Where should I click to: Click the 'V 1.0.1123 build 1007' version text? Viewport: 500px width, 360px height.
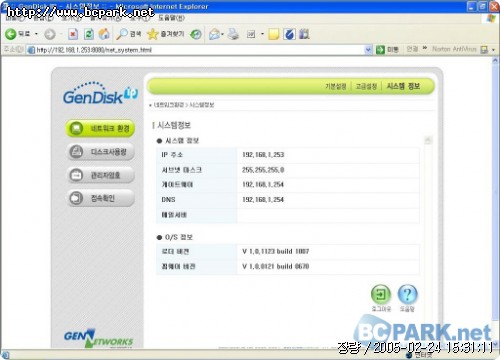click(276, 251)
